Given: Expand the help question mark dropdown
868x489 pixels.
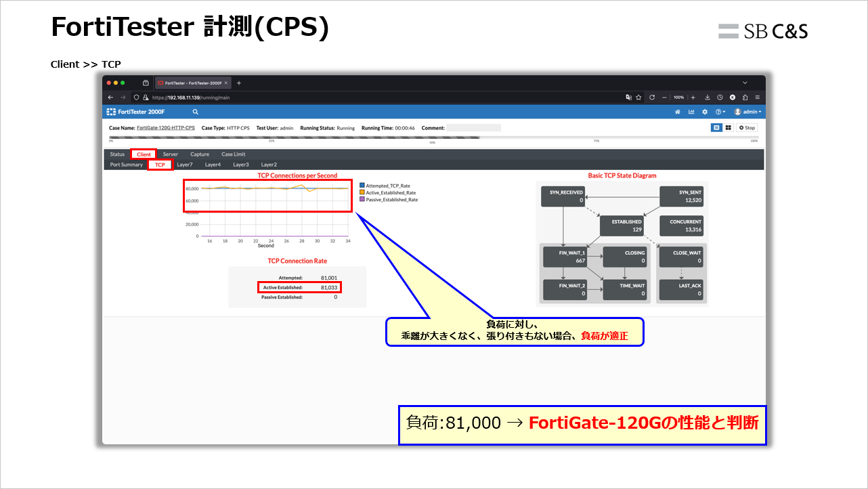Looking at the screenshot, I should point(720,112).
